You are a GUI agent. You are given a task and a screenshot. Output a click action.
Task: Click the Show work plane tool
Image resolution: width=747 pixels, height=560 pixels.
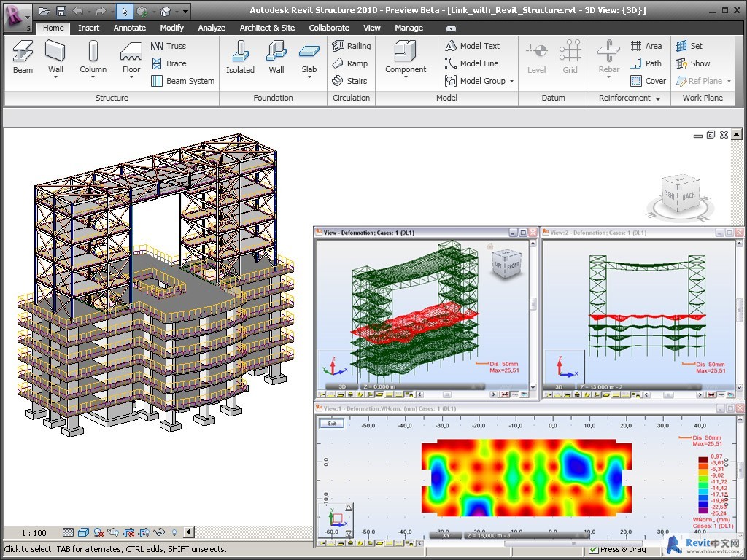[693, 63]
